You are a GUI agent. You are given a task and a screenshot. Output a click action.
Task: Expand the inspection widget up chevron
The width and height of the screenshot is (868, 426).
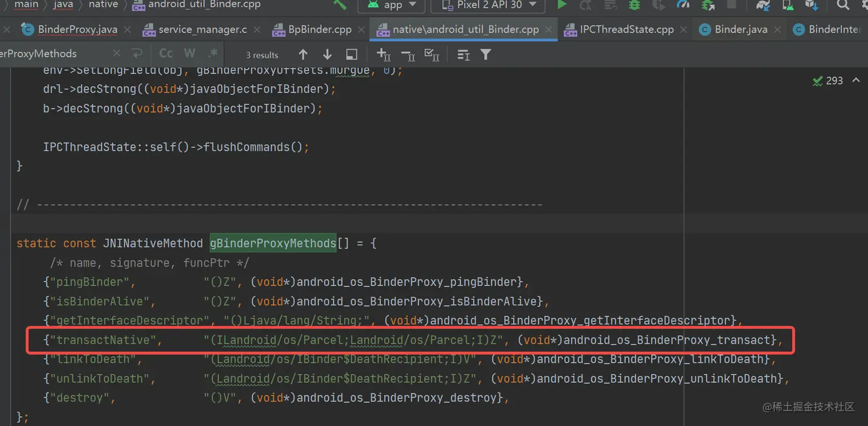tap(856, 80)
